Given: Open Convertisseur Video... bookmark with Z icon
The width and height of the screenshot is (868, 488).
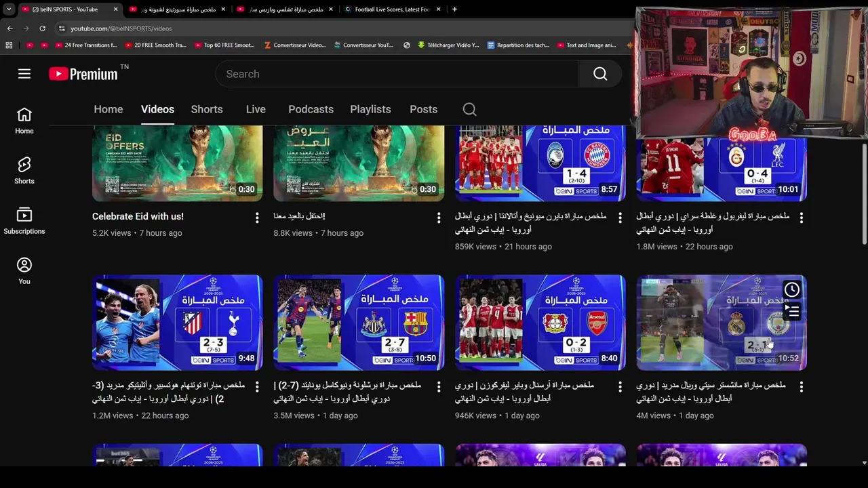Looking at the screenshot, I should tap(295, 45).
